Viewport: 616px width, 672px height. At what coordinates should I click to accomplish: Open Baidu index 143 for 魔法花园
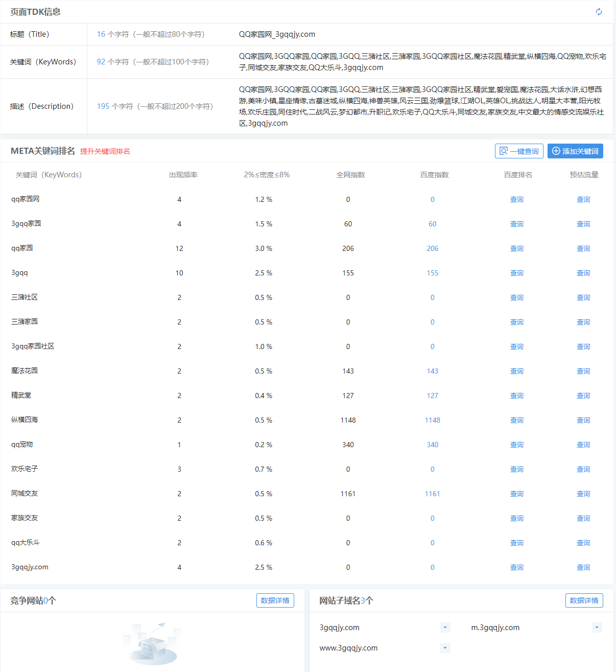(x=433, y=371)
